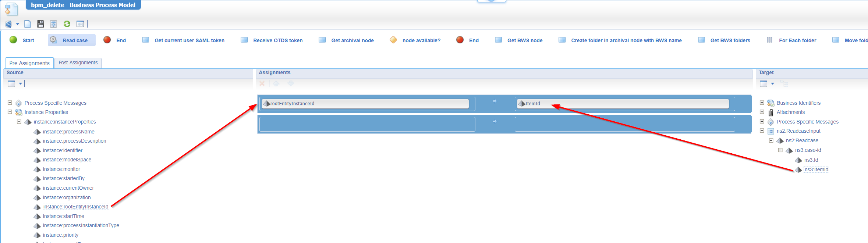868x243 pixels.
Task: Select instance:organization tree item
Action: tap(67, 197)
